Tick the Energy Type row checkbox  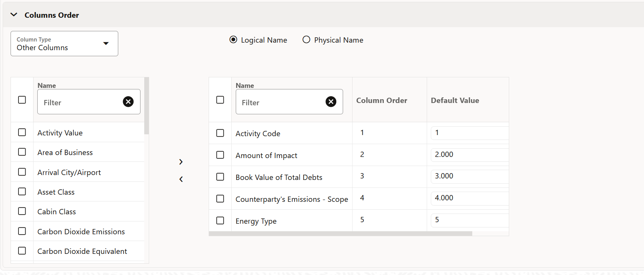[220, 220]
